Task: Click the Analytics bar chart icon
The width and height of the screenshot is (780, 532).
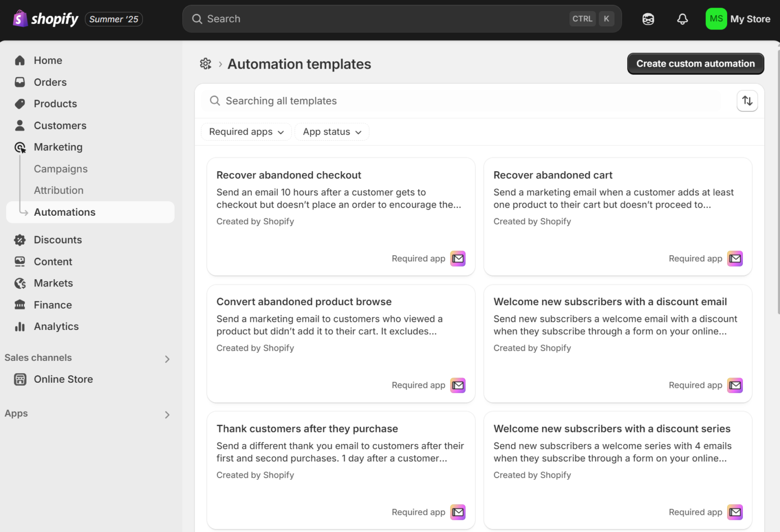Action: pos(20,326)
